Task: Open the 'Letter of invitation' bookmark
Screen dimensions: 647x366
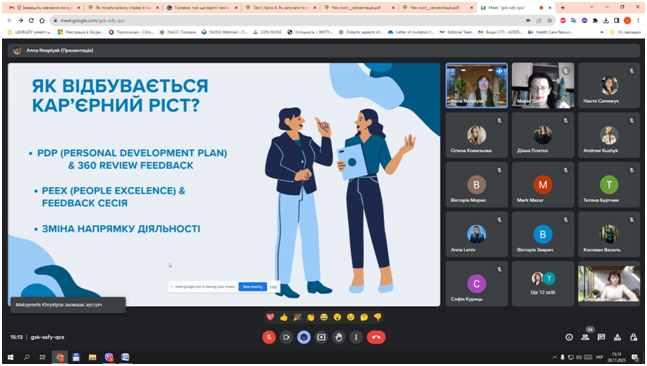Action: [411, 32]
